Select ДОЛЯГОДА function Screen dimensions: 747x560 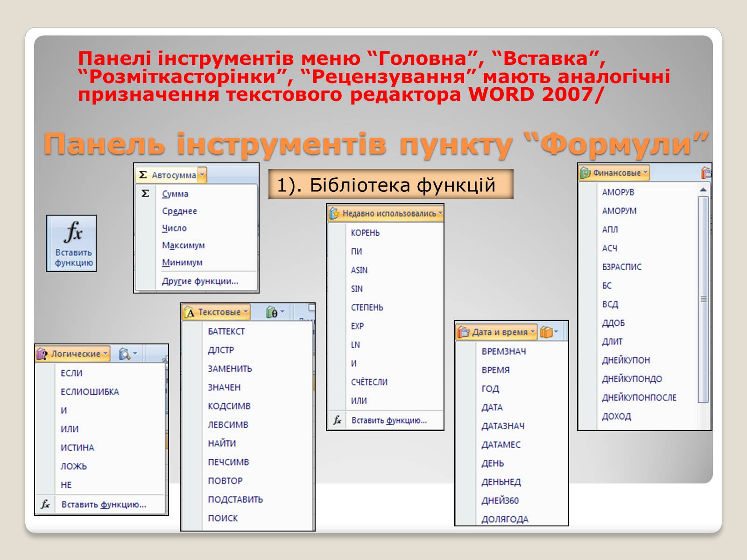505,519
